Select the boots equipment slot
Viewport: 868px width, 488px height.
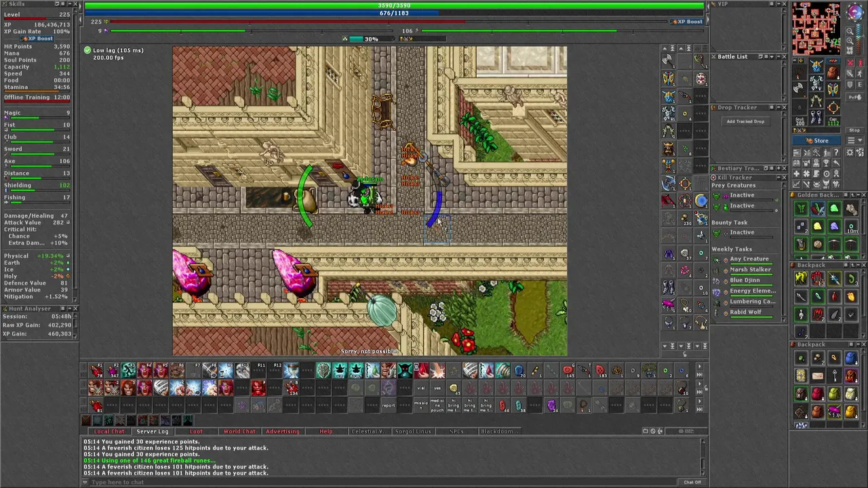[x=816, y=118]
